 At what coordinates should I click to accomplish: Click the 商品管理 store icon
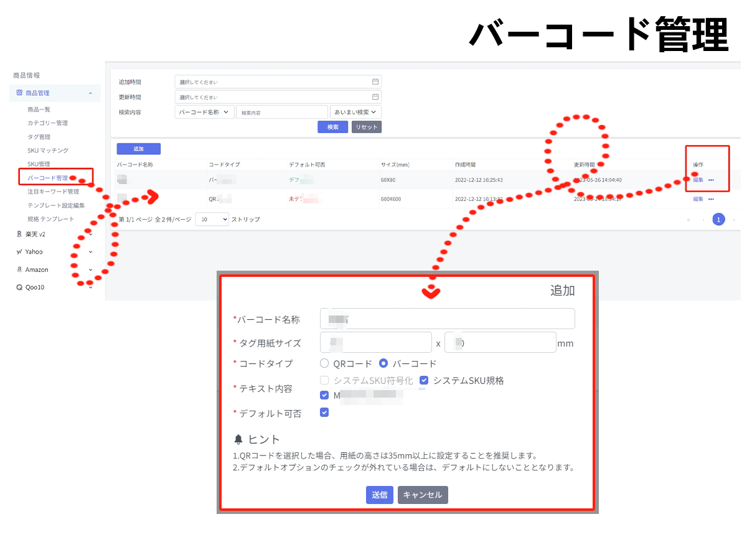tap(19, 93)
